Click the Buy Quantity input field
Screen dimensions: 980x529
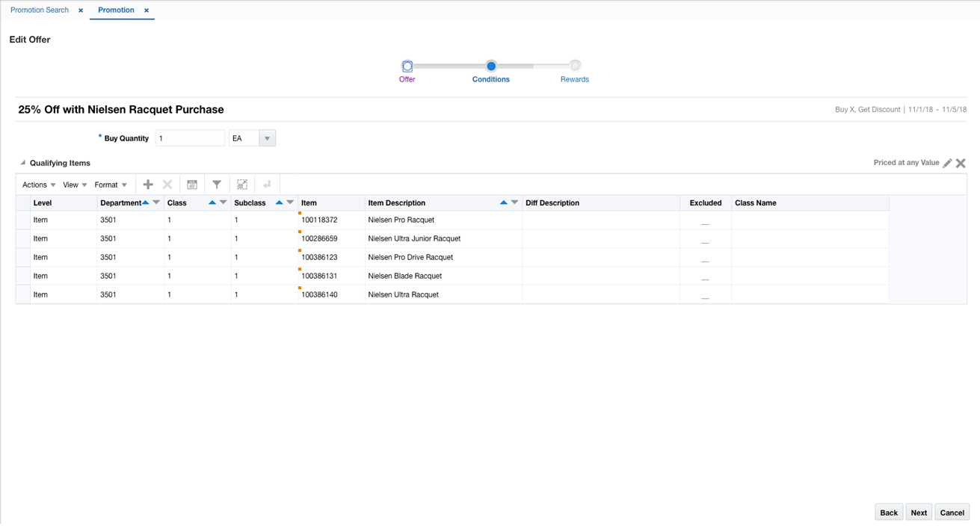(190, 138)
